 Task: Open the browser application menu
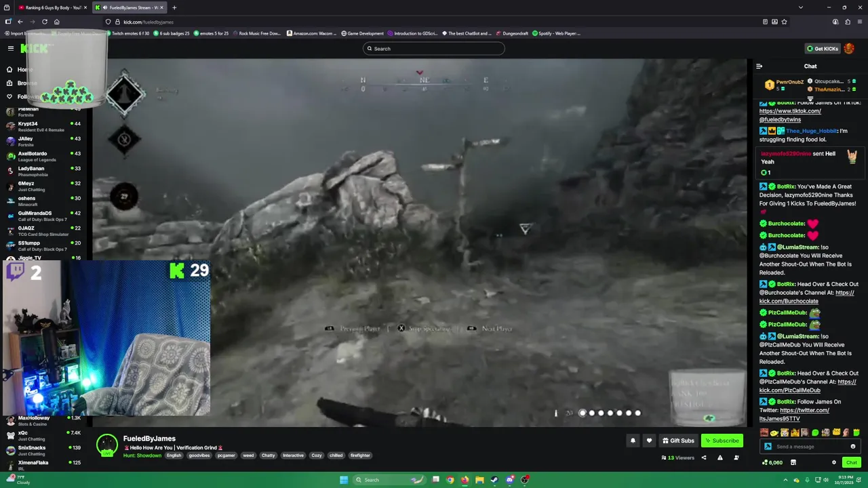[860, 22]
